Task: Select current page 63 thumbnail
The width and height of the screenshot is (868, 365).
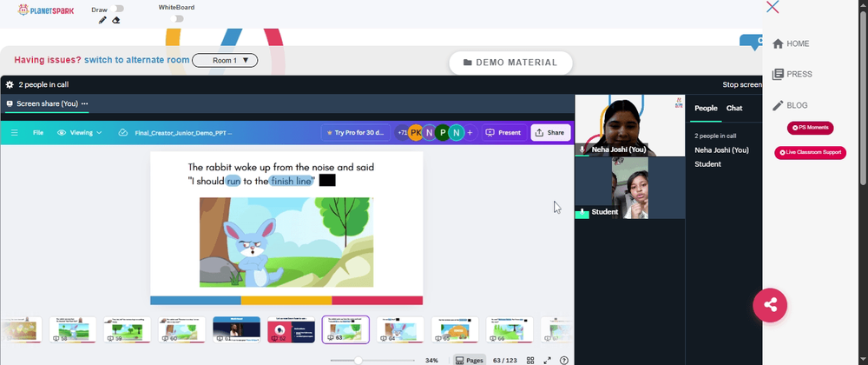Action: coord(345,329)
